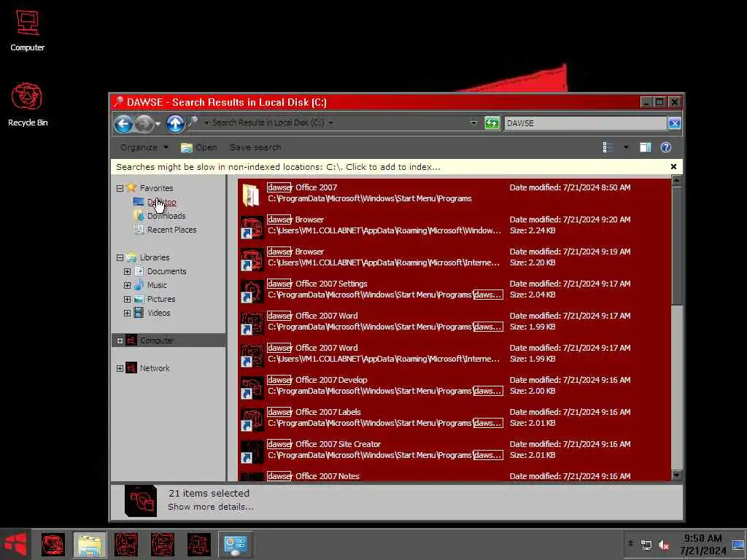Clear the DAWSE search box
The height and width of the screenshot is (560, 747).
coord(674,123)
